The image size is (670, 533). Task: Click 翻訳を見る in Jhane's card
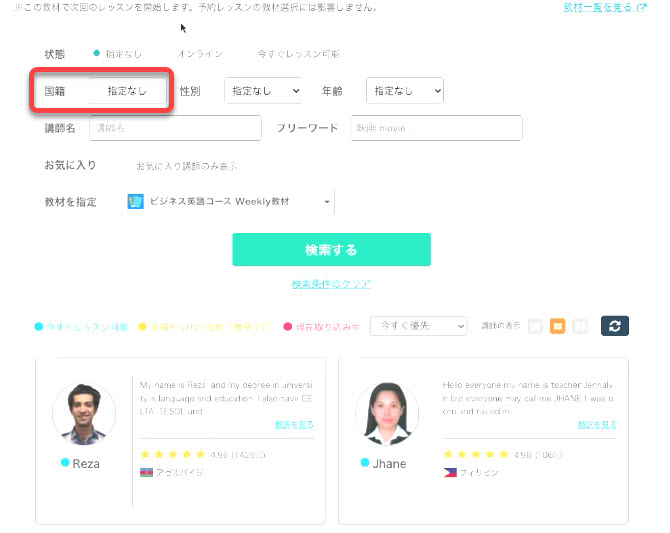pyautogui.click(x=597, y=425)
